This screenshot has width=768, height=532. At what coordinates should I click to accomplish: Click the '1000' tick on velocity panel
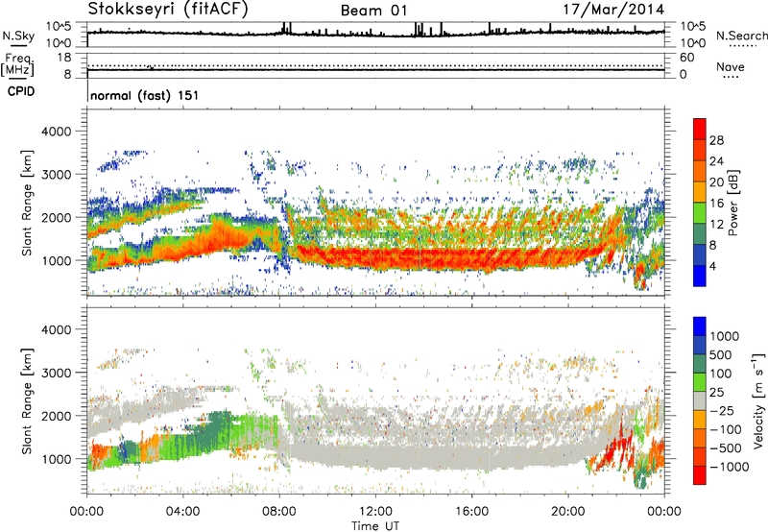(57, 459)
